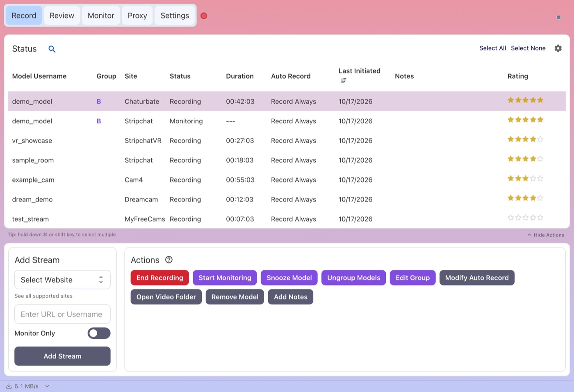Open the Proxy tab
574x392 pixels.
coord(137,16)
